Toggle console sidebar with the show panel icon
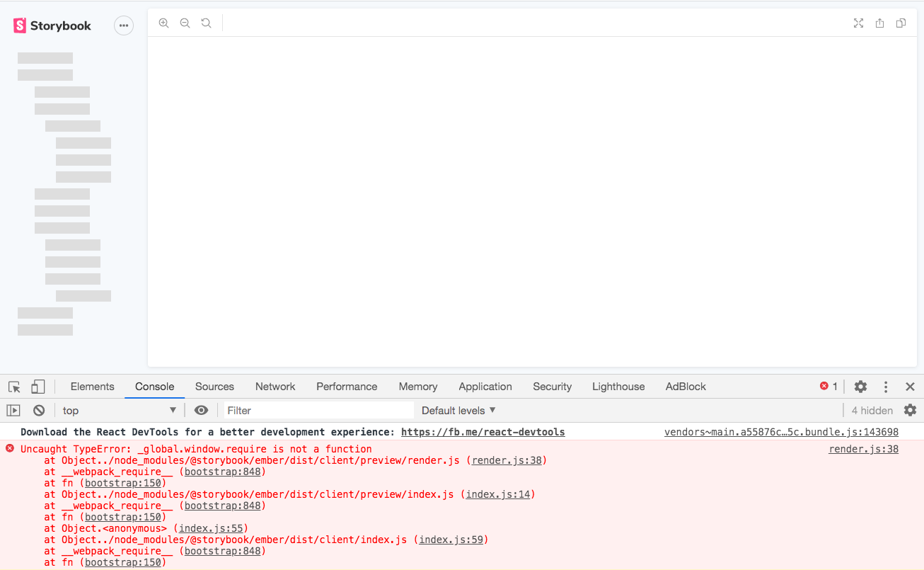The image size is (924, 570). 13,410
